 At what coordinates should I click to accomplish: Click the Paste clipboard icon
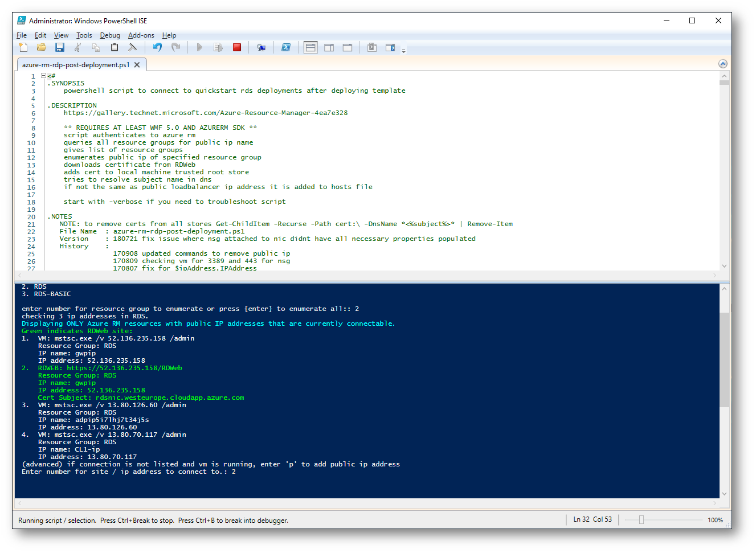pyautogui.click(x=115, y=48)
